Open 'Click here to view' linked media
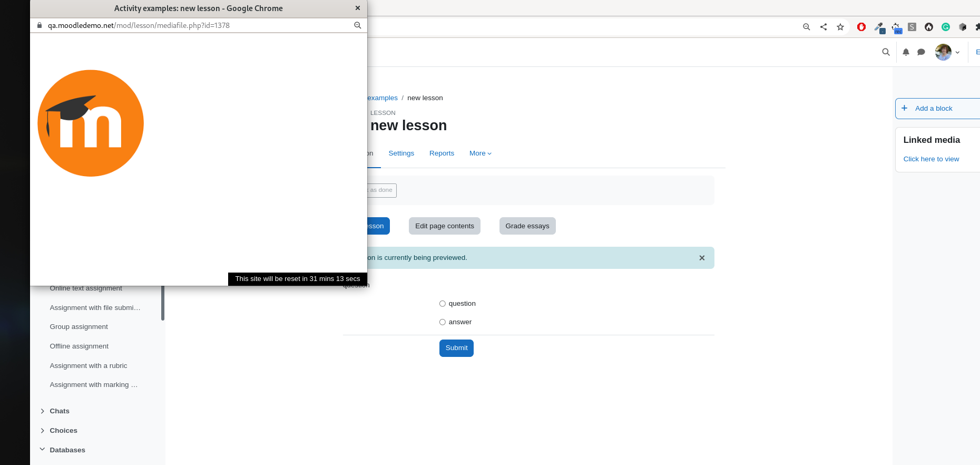 [x=931, y=159]
